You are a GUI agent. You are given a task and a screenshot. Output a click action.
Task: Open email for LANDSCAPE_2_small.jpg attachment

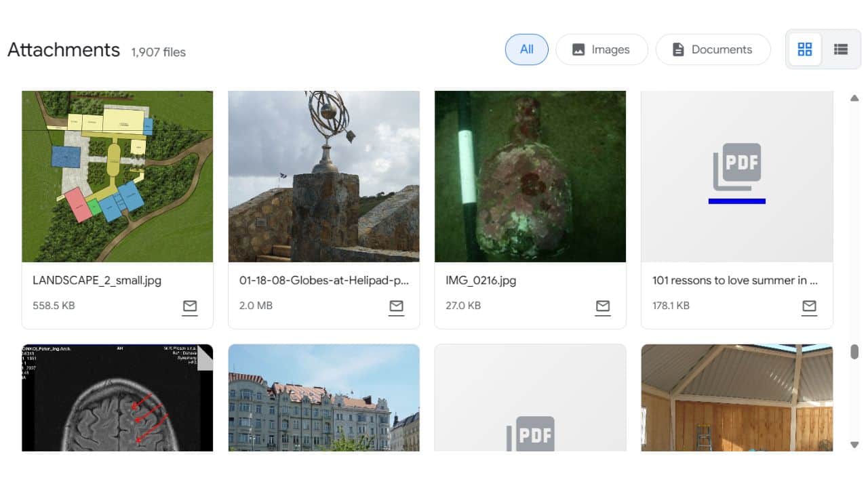190,306
